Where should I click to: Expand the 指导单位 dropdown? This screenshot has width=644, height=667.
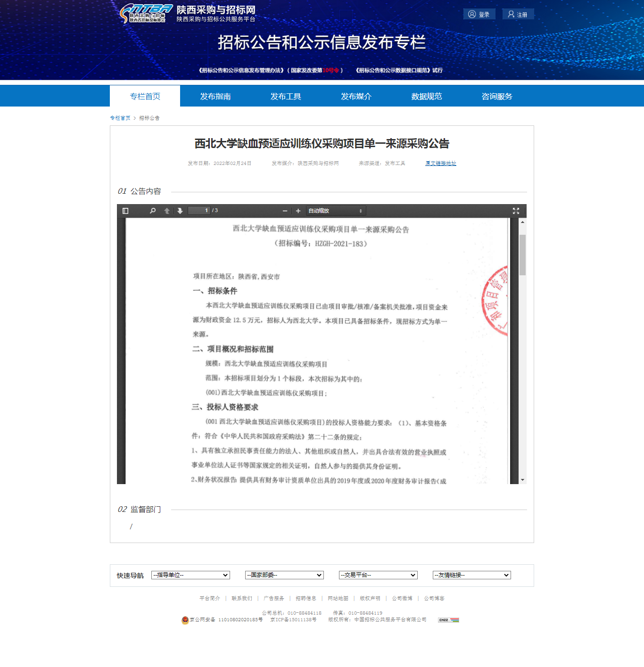190,575
